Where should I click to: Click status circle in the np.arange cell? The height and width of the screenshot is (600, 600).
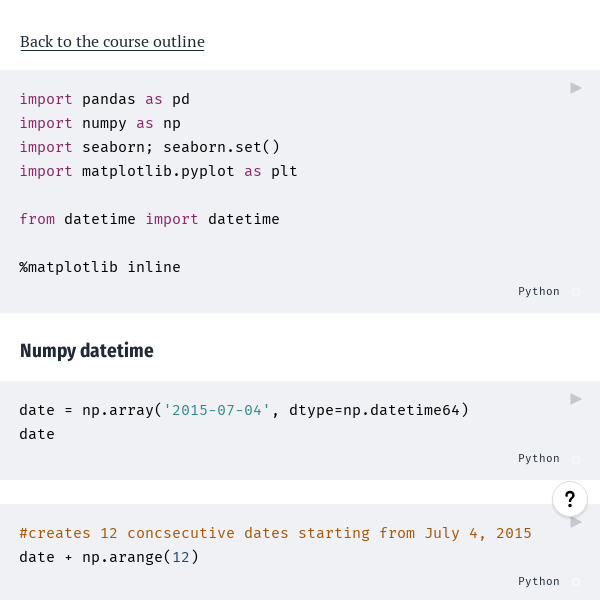[x=575, y=582]
